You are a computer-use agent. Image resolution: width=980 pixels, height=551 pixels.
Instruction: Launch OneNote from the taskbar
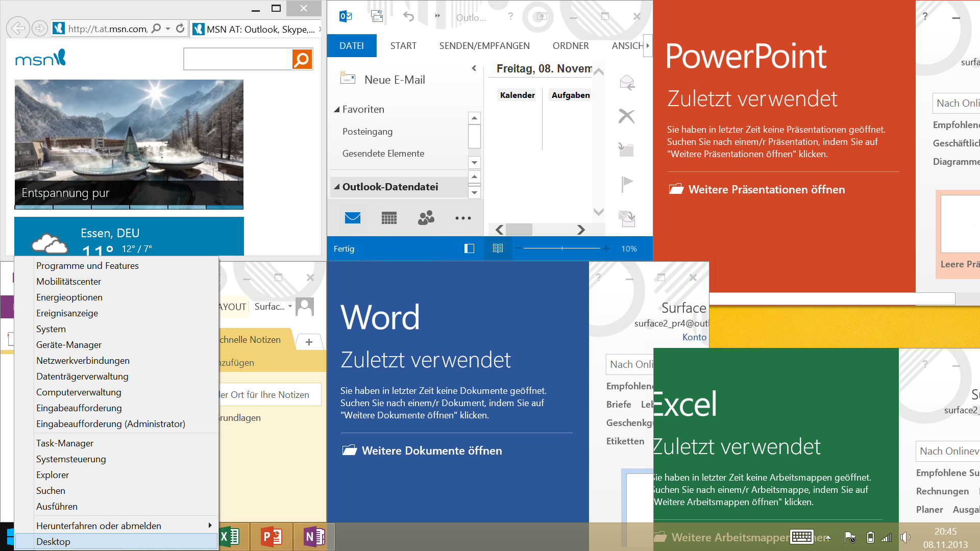[x=314, y=537]
